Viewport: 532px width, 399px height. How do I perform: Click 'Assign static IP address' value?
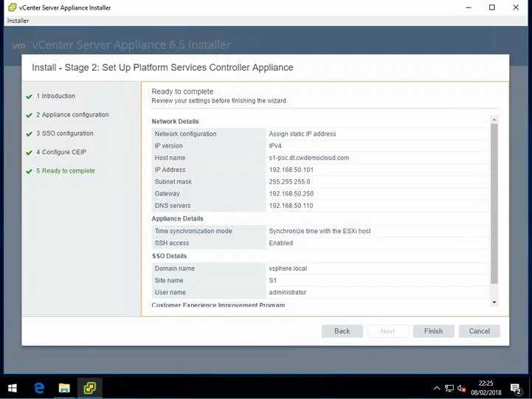(x=303, y=133)
